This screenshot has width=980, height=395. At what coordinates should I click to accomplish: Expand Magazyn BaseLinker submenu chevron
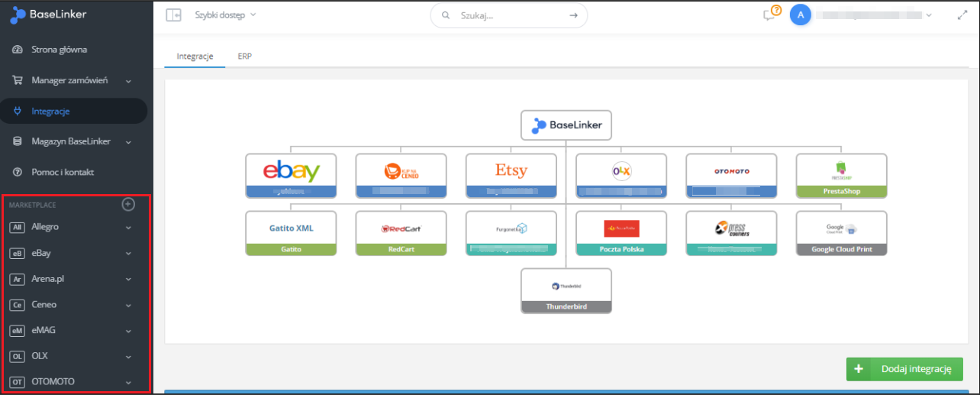coord(128,142)
